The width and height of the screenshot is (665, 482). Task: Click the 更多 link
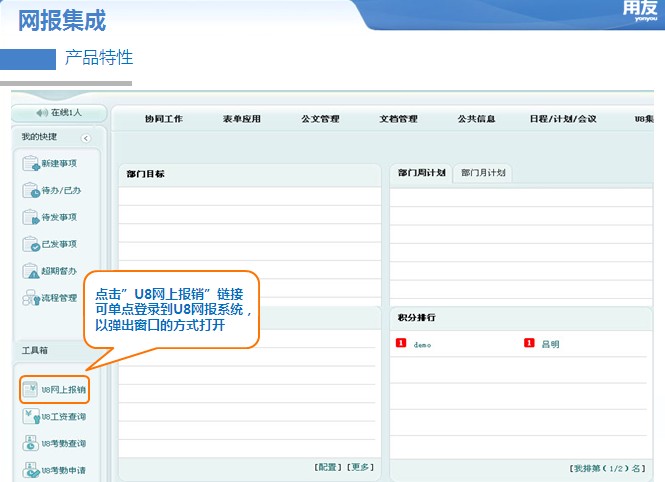click(x=360, y=467)
